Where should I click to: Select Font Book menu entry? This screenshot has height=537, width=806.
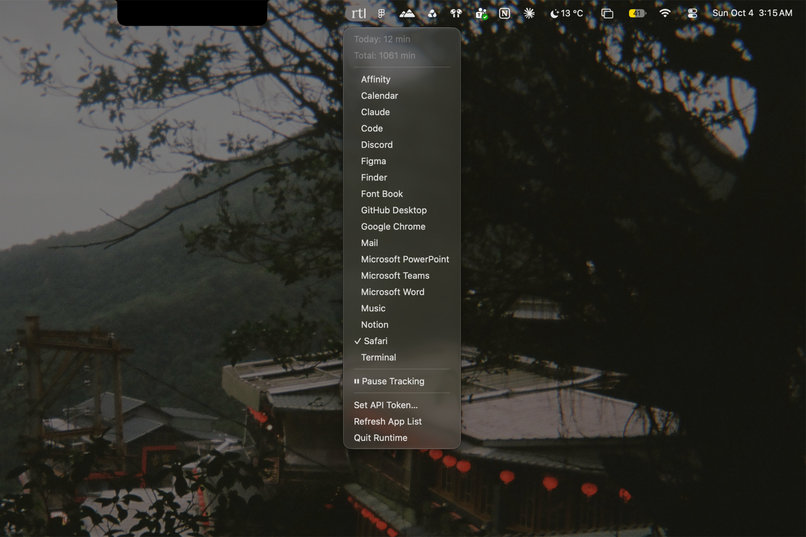tap(402, 194)
